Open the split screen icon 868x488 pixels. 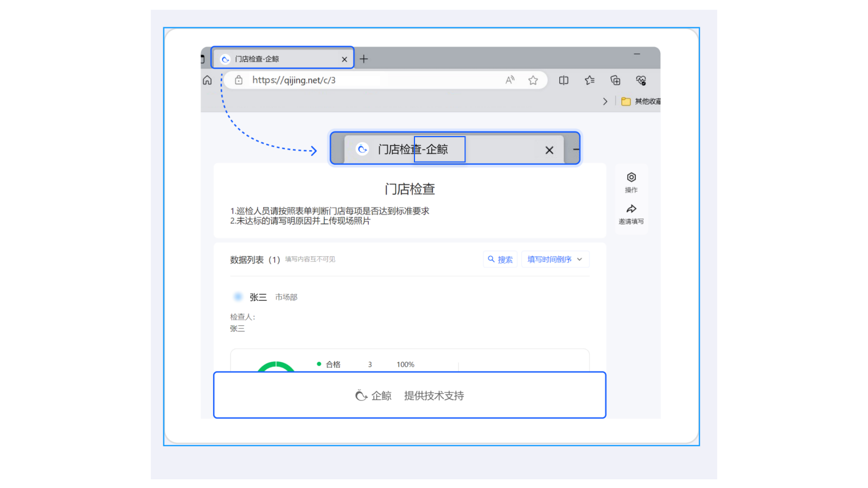(564, 80)
